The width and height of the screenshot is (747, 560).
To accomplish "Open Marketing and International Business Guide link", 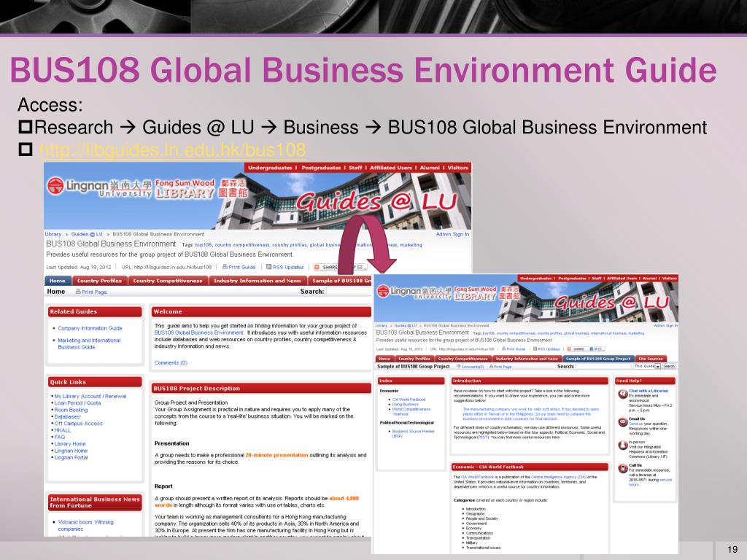I will click(x=89, y=344).
